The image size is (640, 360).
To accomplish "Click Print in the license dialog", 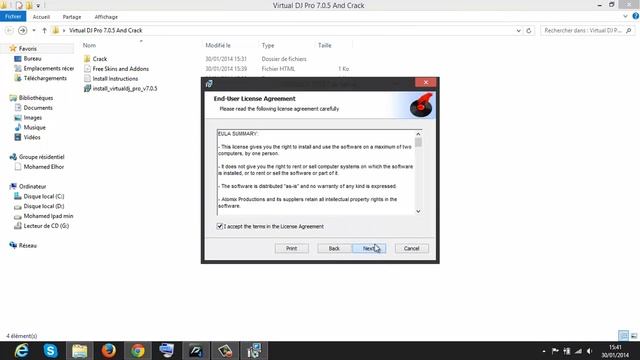I will coord(291,248).
